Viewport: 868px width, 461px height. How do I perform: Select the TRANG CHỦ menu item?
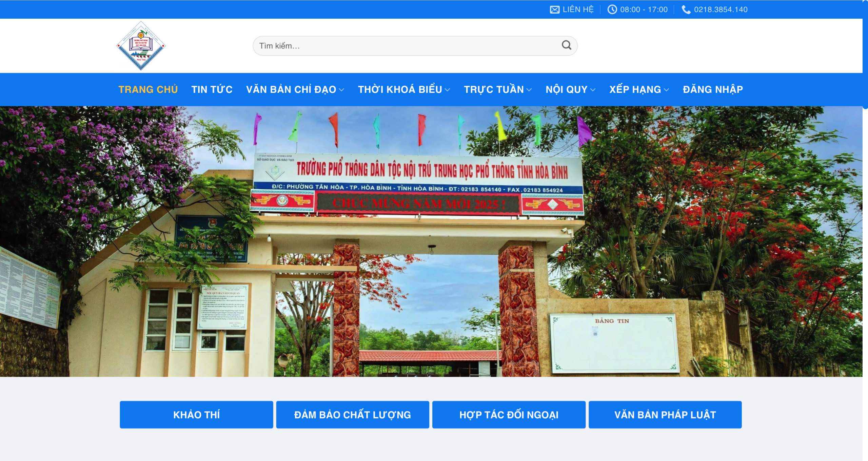coord(148,89)
